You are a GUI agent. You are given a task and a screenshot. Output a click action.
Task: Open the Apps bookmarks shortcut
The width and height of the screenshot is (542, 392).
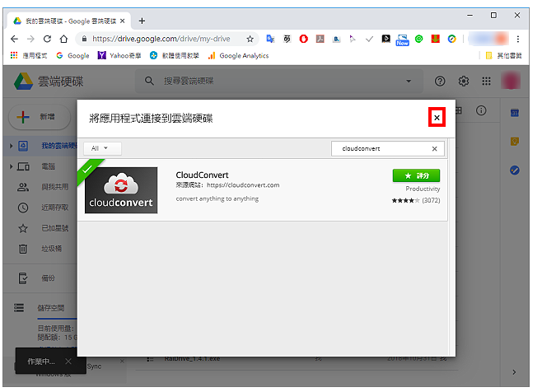pyautogui.click(x=29, y=56)
